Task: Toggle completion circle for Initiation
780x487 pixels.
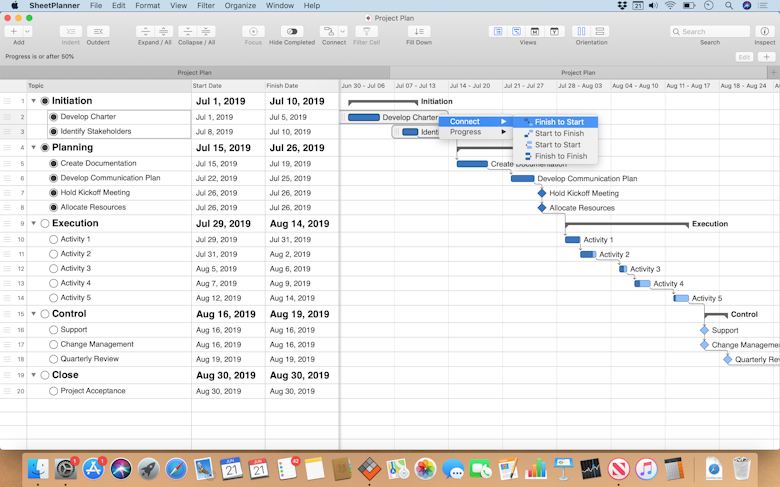Action: [45, 101]
